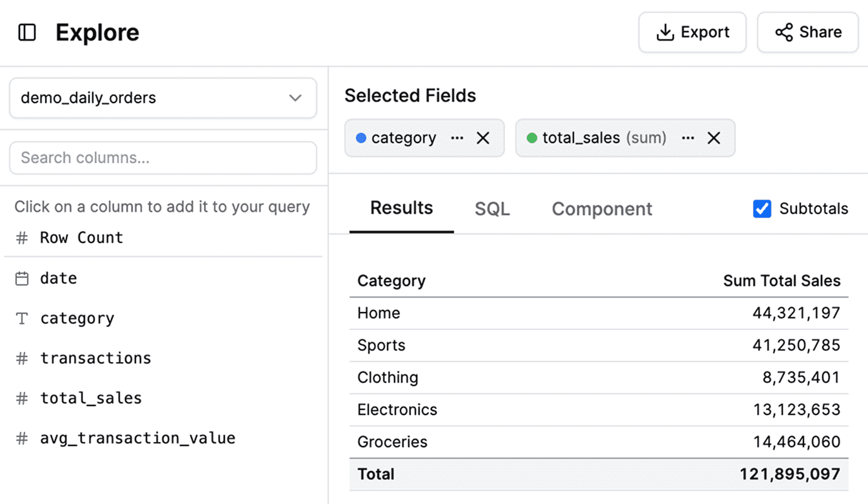Click the calendar icon beside date
868x504 pixels.
[22, 278]
